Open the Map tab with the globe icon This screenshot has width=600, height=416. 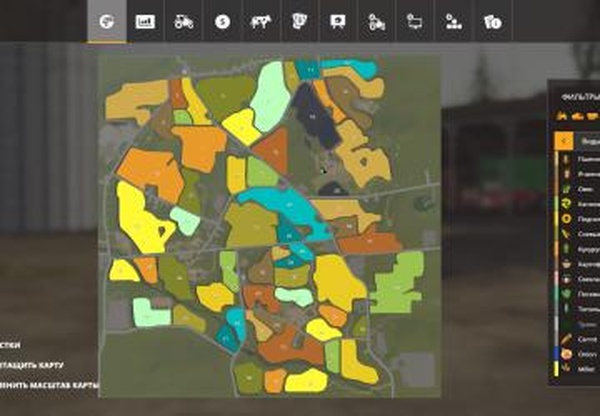(107, 21)
